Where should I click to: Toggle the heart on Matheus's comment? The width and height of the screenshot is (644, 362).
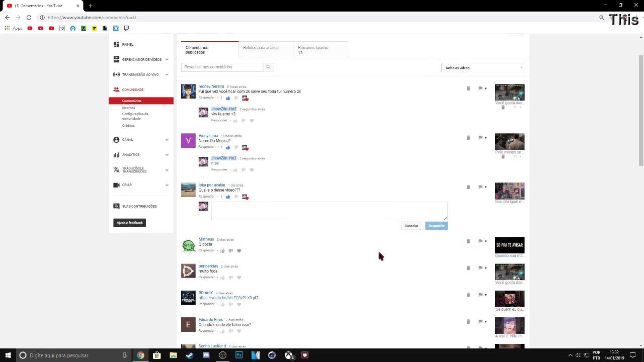[x=239, y=251]
